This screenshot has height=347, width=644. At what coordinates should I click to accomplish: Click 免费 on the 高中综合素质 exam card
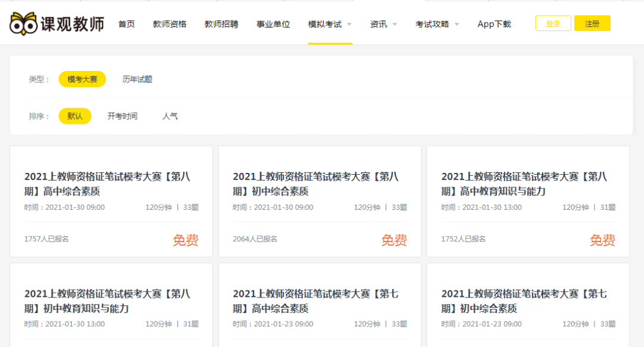[186, 240]
